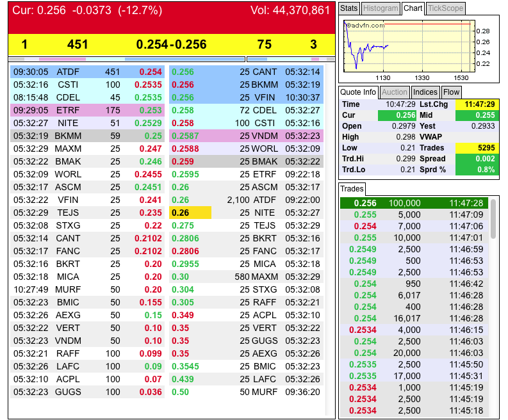Select the Trades tab
The image size is (508, 420).
coord(352,189)
